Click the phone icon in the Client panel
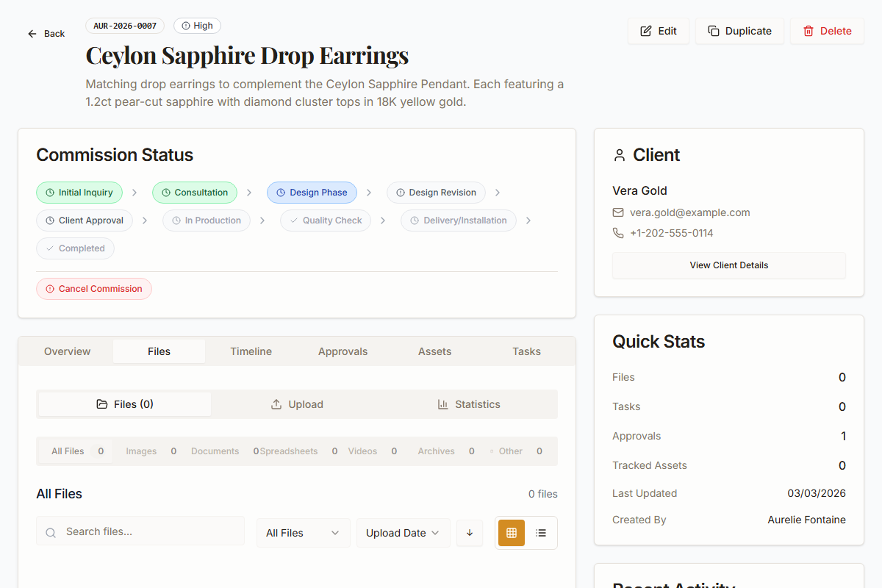This screenshot has height=588, width=882. tap(618, 233)
